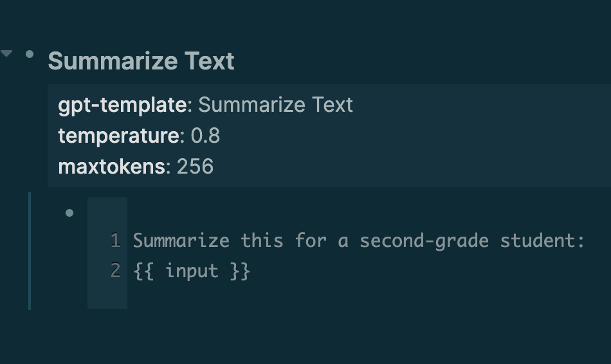Click empty area right of maxtokens value
The image size is (611, 364).
coord(412,167)
